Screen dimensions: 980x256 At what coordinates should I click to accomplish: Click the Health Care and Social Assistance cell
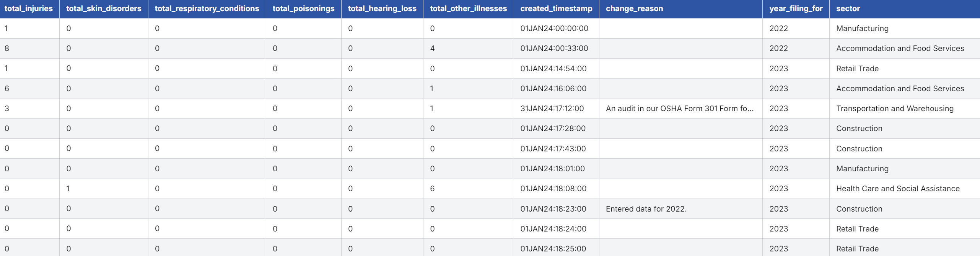(x=898, y=189)
